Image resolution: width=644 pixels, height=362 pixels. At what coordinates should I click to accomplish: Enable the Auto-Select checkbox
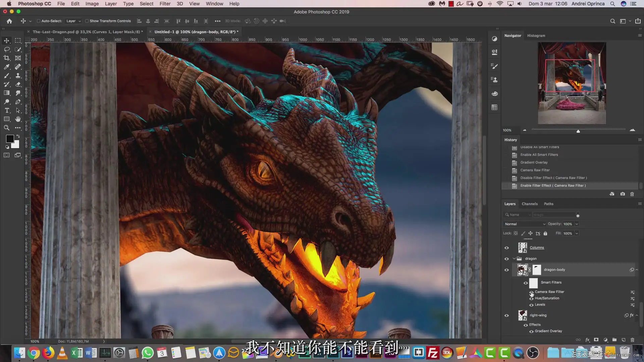(x=39, y=21)
